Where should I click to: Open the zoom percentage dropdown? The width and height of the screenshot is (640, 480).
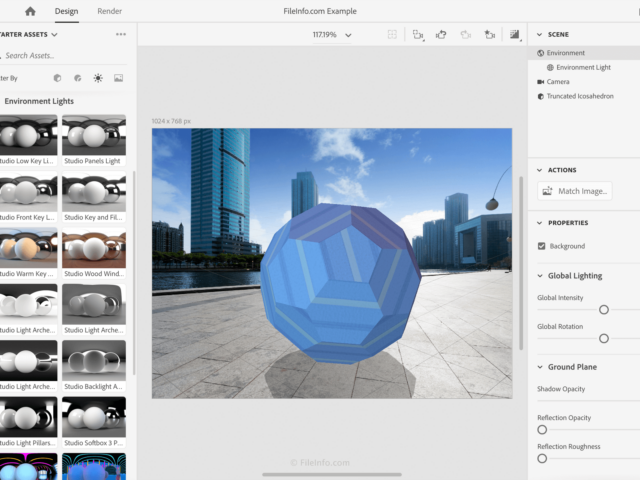click(348, 35)
